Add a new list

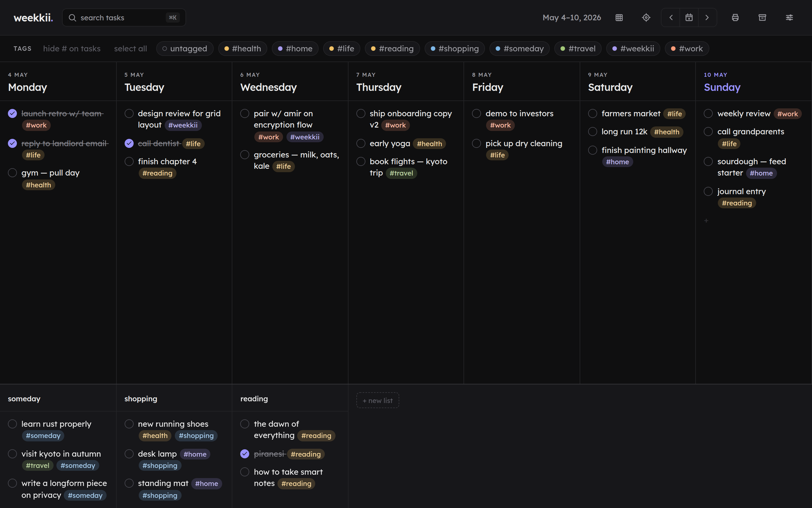click(x=378, y=400)
